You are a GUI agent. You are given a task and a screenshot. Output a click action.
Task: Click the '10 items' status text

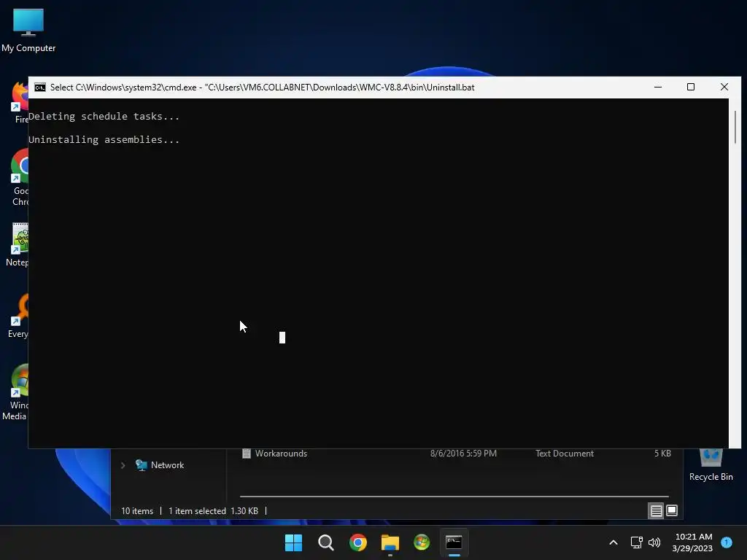click(x=137, y=511)
